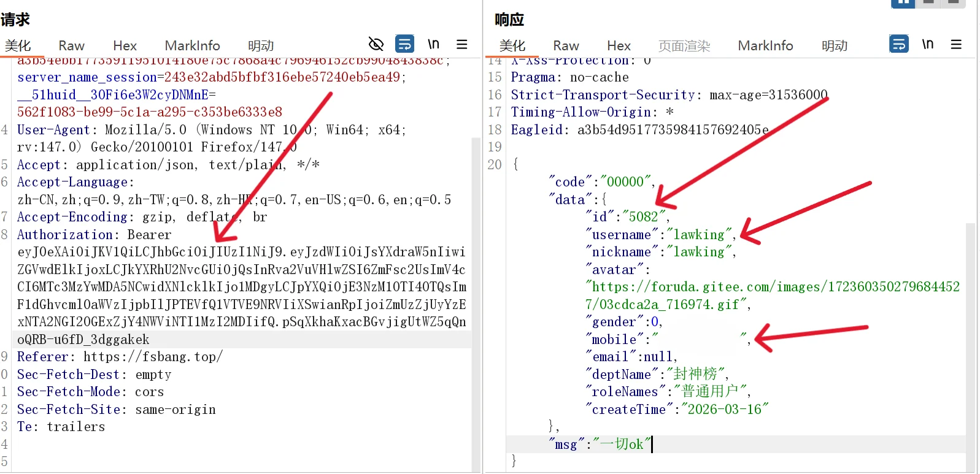The height and width of the screenshot is (474, 980).
Task: Open response panel hamburger options menu
Action: tap(956, 44)
